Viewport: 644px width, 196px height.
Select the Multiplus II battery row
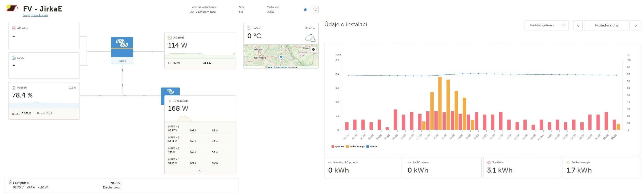[x=63, y=185]
